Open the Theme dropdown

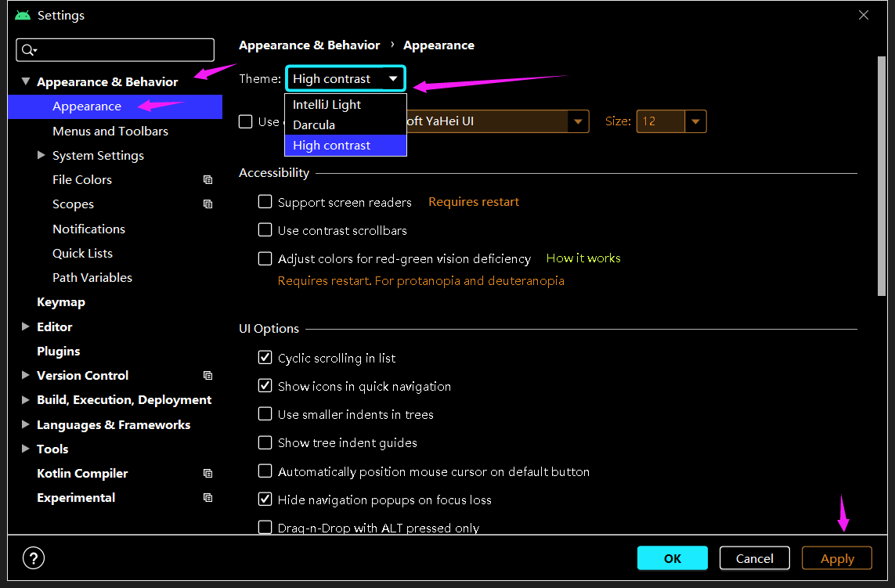[x=345, y=79]
